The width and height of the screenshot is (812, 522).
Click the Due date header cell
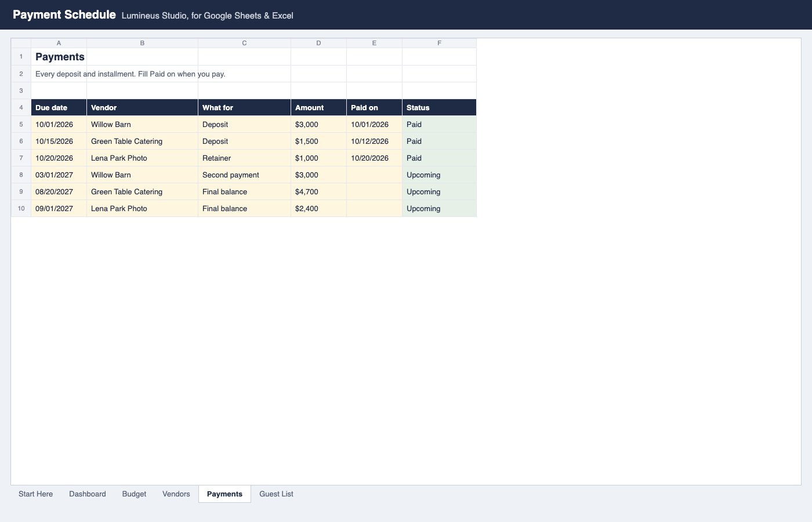pyautogui.click(x=59, y=108)
